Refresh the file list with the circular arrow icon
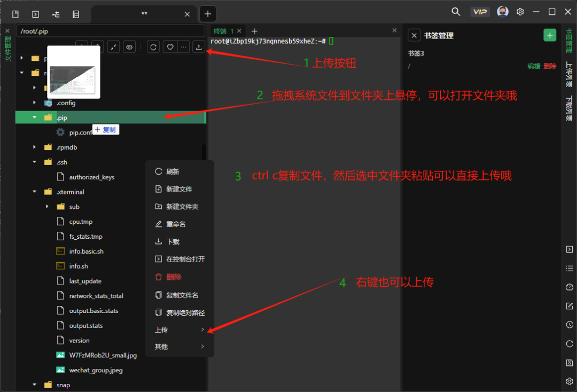The image size is (577, 392). 153,47
